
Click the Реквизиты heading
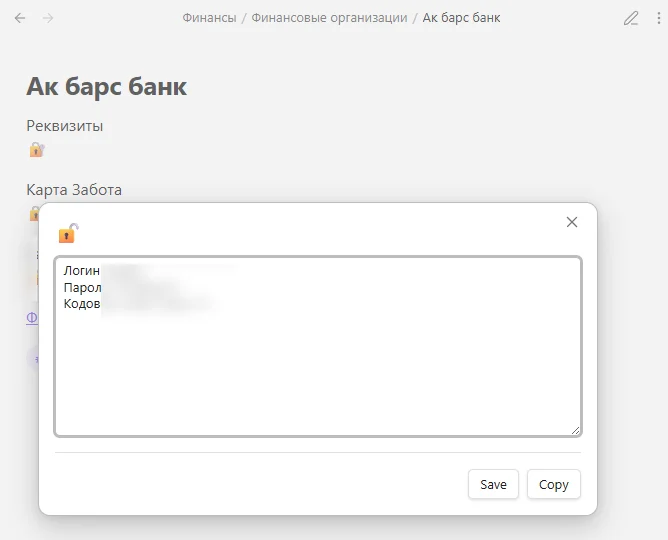tap(65, 126)
